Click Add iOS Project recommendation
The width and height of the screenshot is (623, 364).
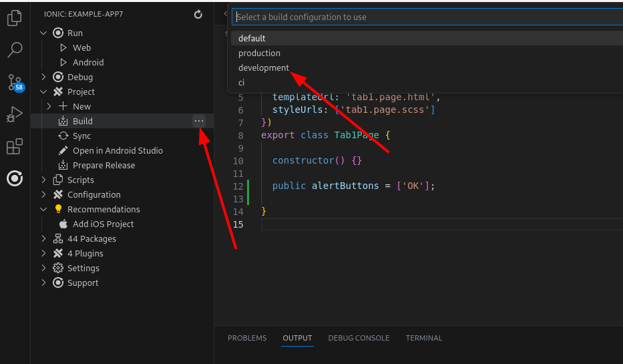coord(103,224)
